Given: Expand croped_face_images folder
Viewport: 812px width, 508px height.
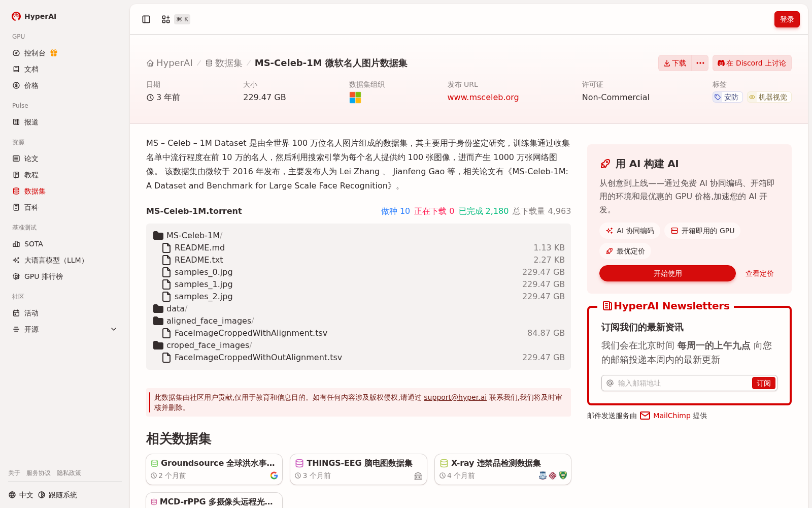Looking at the screenshot, I should (202, 345).
